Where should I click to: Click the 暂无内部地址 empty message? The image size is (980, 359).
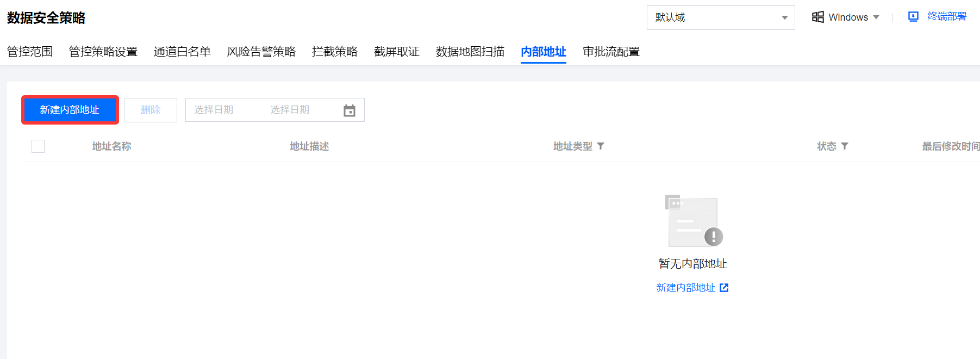(692, 264)
